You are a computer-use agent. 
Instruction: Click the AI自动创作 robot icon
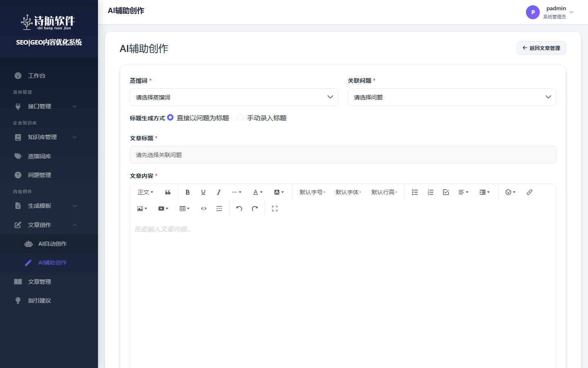(x=29, y=244)
